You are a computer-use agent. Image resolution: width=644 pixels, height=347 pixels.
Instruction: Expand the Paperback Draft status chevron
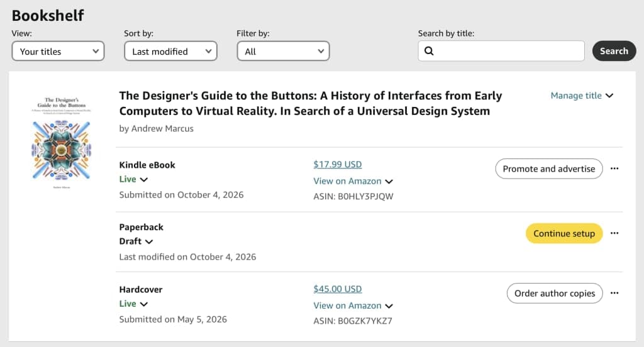coord(149,241)
